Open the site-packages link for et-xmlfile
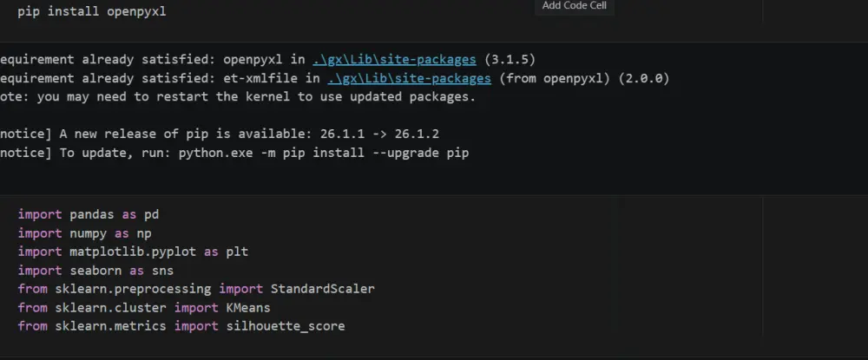The image size is (868, 360). point(409,79)
